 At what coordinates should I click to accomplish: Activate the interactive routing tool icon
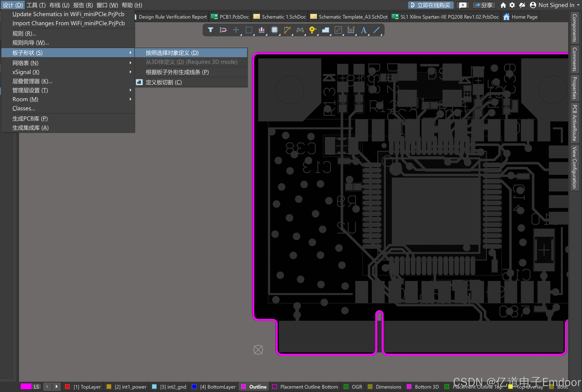287,30
